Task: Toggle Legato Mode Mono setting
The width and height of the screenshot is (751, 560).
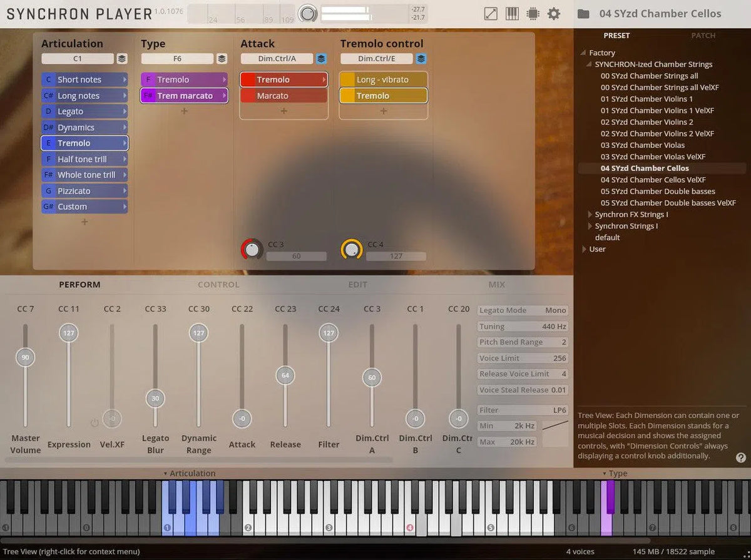Action: click(x=523, y=310)
